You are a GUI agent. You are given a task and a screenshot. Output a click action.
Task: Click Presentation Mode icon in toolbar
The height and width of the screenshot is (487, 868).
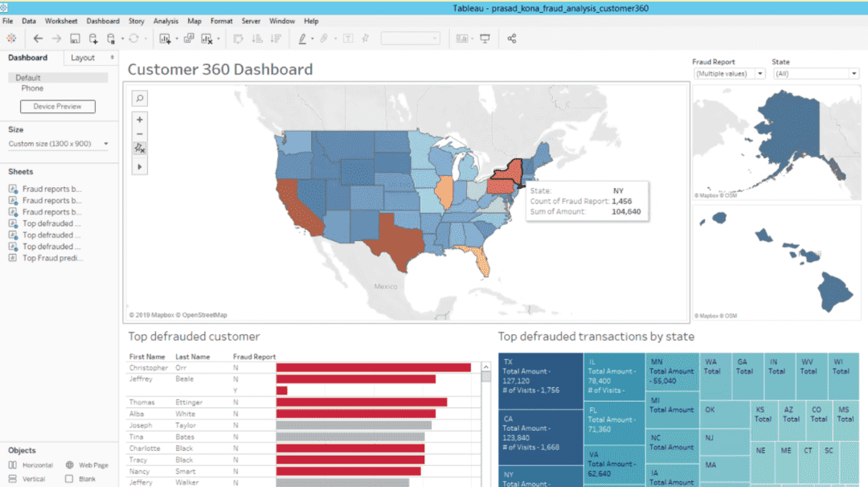485,39
